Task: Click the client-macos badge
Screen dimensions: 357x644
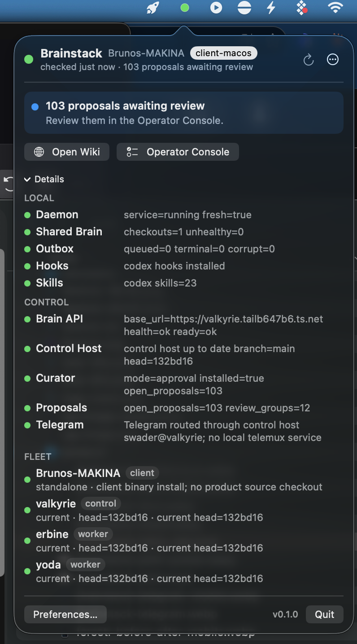Action: pos(224,53)
